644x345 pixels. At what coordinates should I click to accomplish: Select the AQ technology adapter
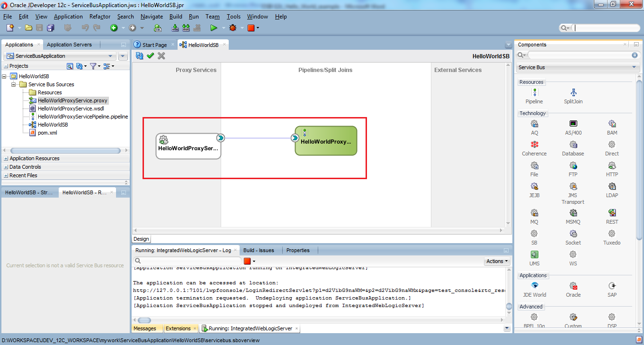coord(534,124)
